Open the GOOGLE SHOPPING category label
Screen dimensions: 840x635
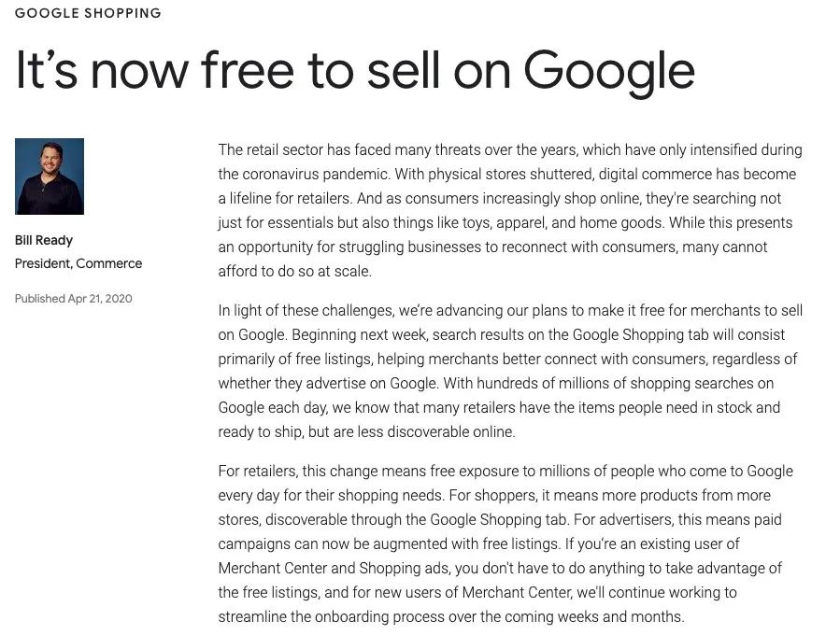pyautogui.click(x=88, y=13)
